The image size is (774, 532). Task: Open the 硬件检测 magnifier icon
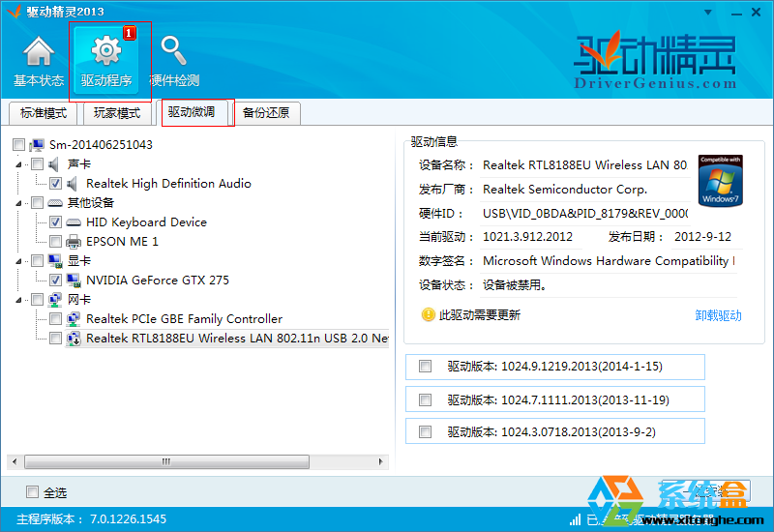pos(174,50)
